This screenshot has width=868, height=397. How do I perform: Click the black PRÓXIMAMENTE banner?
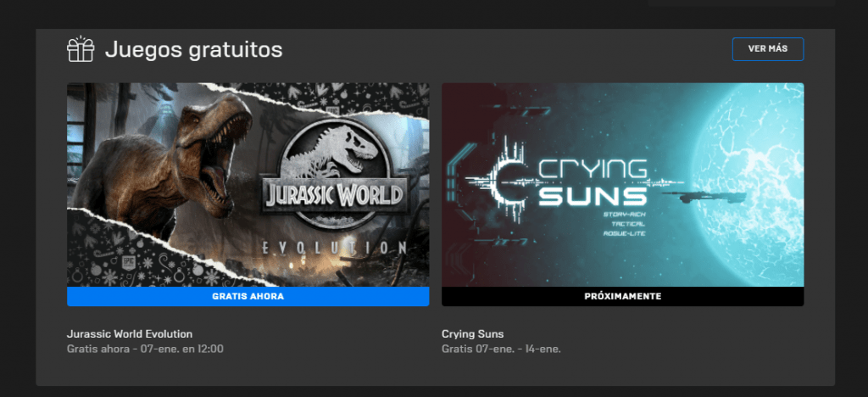pyautogui.click(x=623, y=296)
